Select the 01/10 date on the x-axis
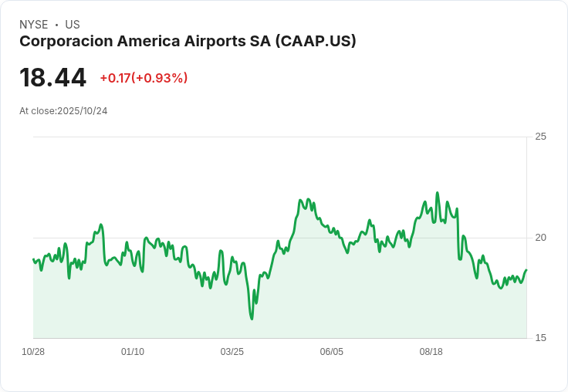The image size is (568, 392). pos(133,352)
